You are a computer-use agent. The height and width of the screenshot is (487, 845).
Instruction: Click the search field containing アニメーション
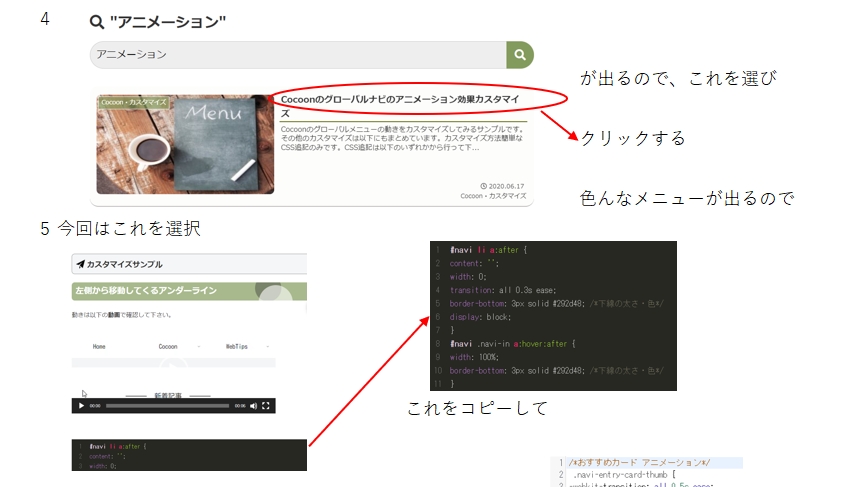click(298, 55)
